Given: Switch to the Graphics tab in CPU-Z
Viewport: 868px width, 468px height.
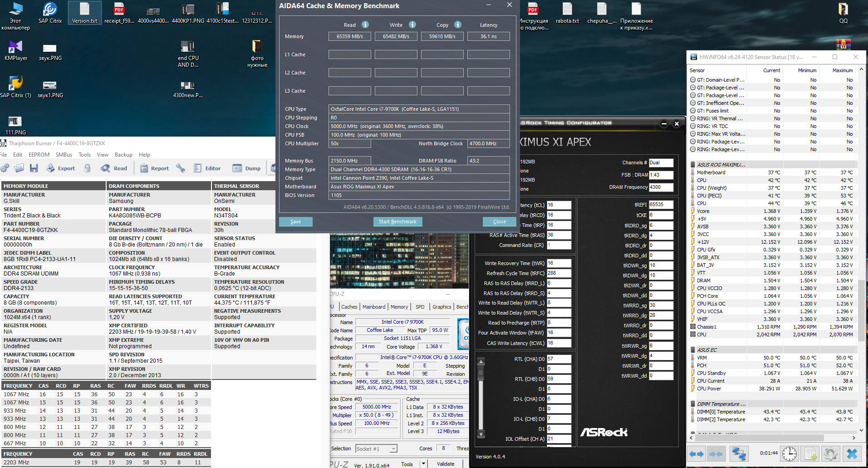Looking at the screenshot, I should point(442,307).
